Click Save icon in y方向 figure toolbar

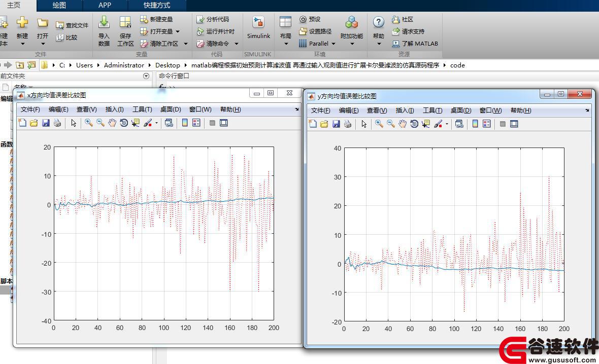point(336,124)
